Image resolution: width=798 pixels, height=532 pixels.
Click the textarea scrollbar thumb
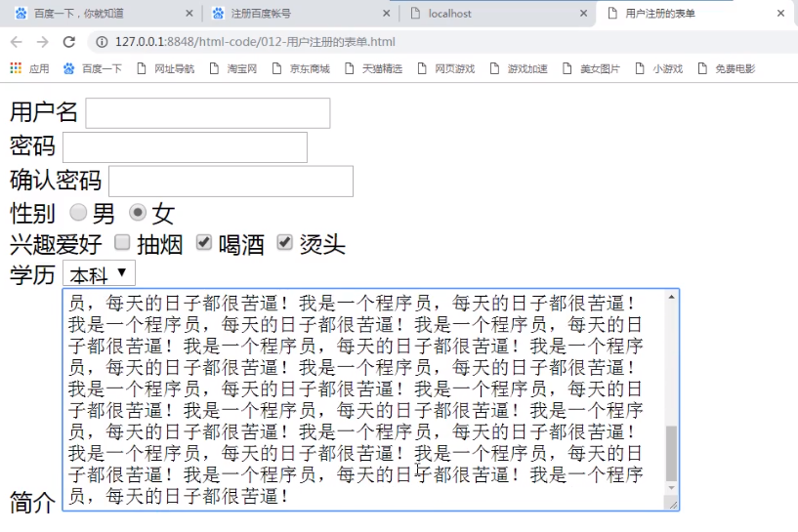click(672, 454)
